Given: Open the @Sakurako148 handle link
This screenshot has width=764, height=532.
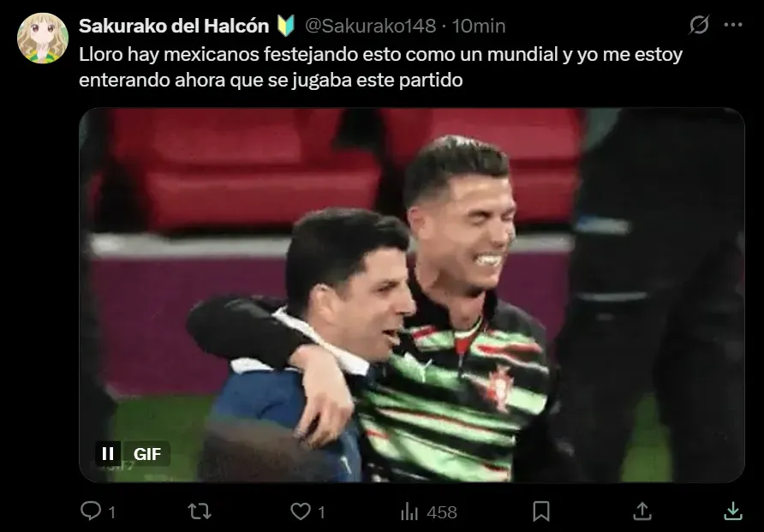Looking at the screenshot, I should [370, 26].
